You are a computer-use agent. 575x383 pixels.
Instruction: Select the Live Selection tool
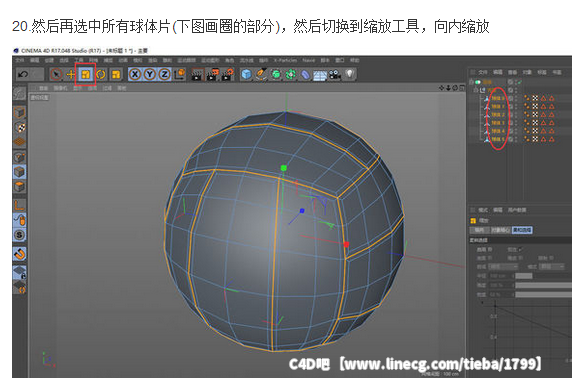tap(56, 74)
